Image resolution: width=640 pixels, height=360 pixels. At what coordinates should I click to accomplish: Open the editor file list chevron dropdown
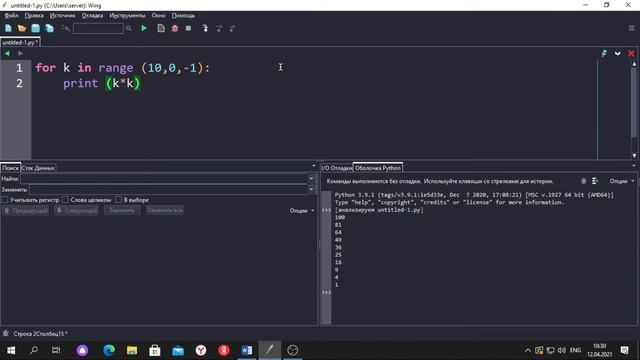tap(618, 53)
